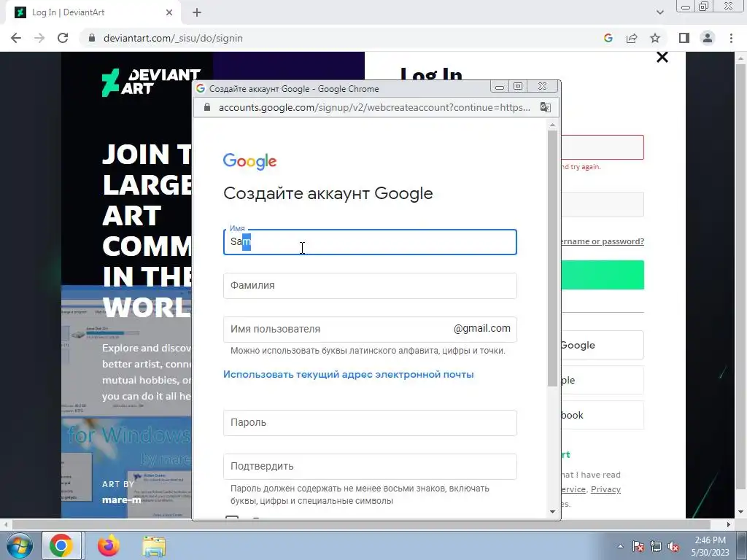Close the Google signup popup window
Image resolution: width=747 pixels, height=560 pixels.
click(542, 86)
